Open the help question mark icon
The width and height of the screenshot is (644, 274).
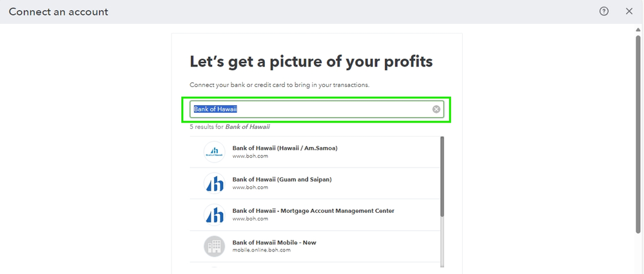coord(604,12)
